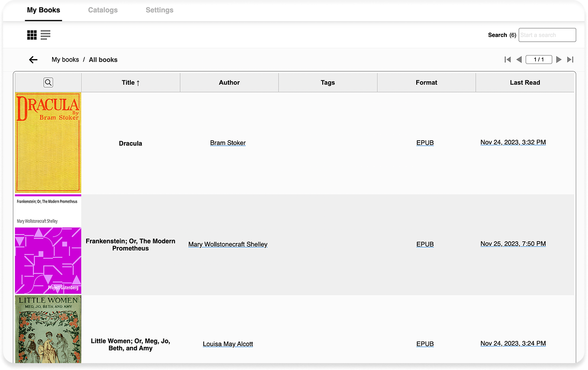
Task: Jump to the last page
Action: 570,60
